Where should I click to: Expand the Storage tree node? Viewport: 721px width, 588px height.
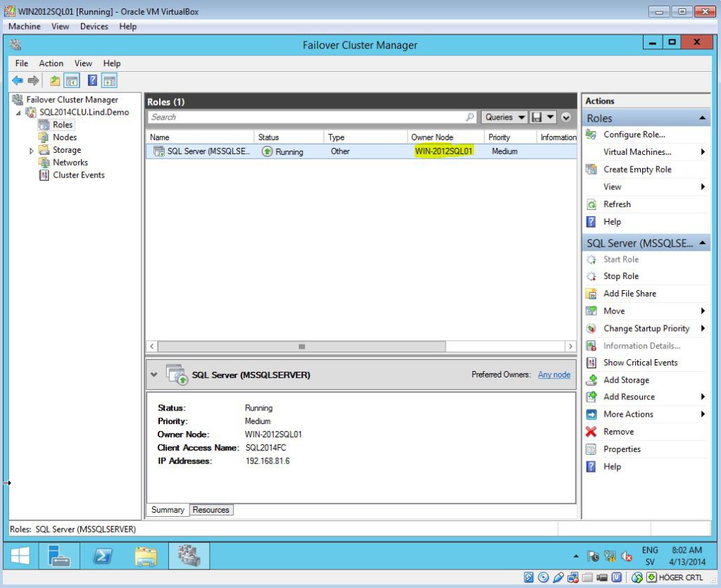(31, 150)
